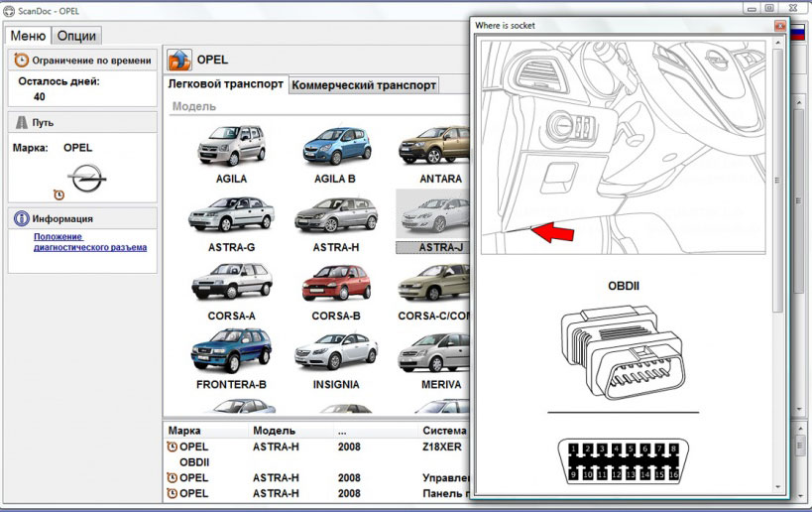
Task: Open the Меню tab
Action: coord(29,36)
